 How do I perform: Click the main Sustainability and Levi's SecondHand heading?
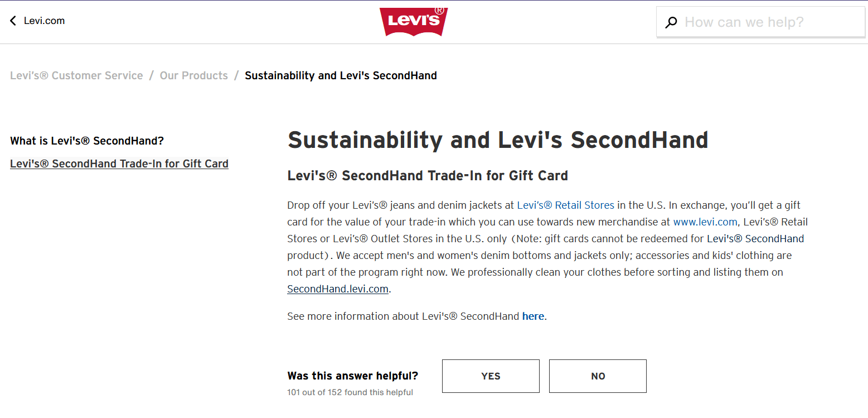pos(498,140)
